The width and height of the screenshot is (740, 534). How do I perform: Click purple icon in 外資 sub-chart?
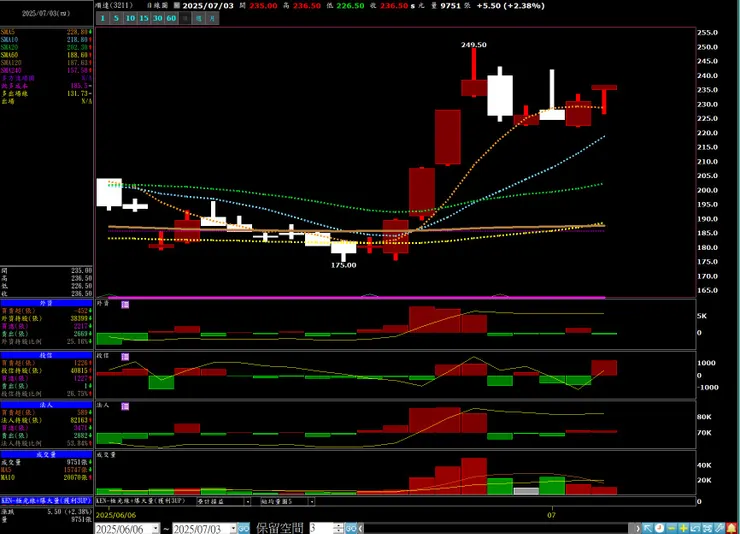pos(125,305)
